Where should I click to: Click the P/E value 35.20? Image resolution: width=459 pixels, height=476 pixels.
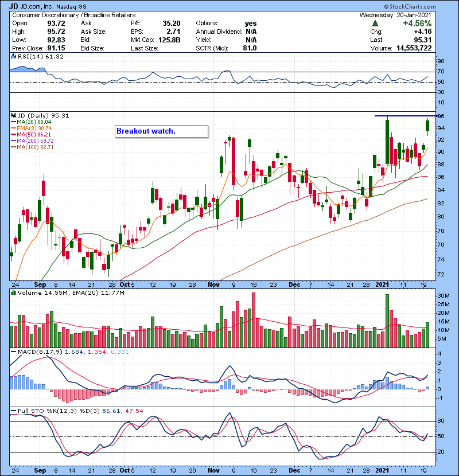(172, 24)
